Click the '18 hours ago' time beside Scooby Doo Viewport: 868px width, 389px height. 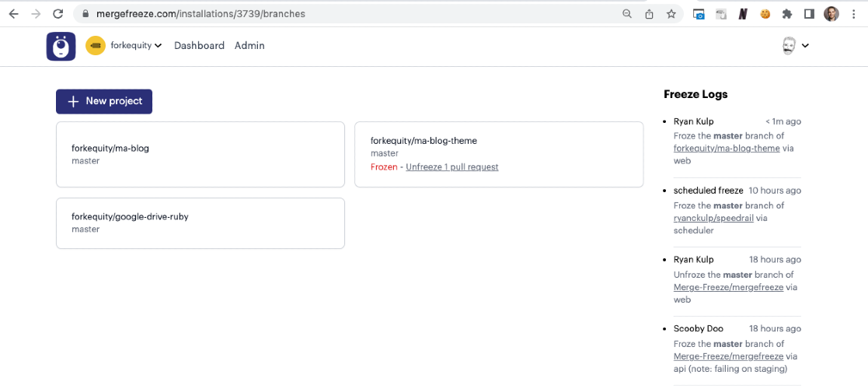[x=775, y=328]
